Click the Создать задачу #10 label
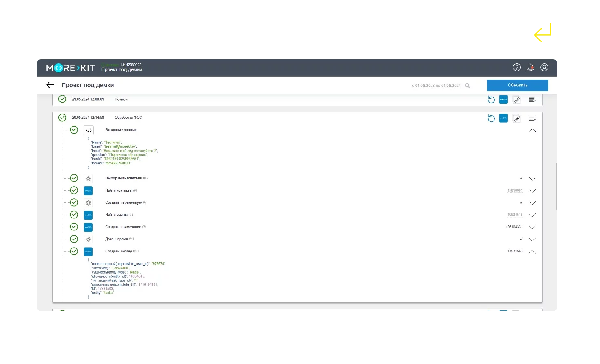 122,251
